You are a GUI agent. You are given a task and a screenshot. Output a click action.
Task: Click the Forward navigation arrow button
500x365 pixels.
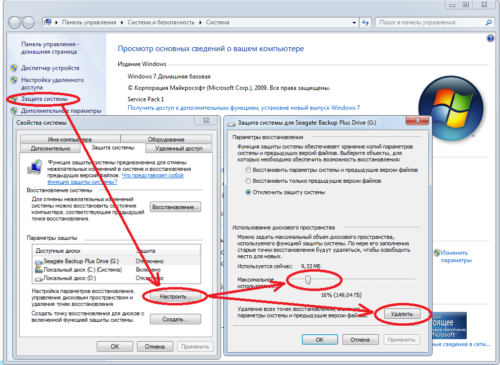coord(28,22)
